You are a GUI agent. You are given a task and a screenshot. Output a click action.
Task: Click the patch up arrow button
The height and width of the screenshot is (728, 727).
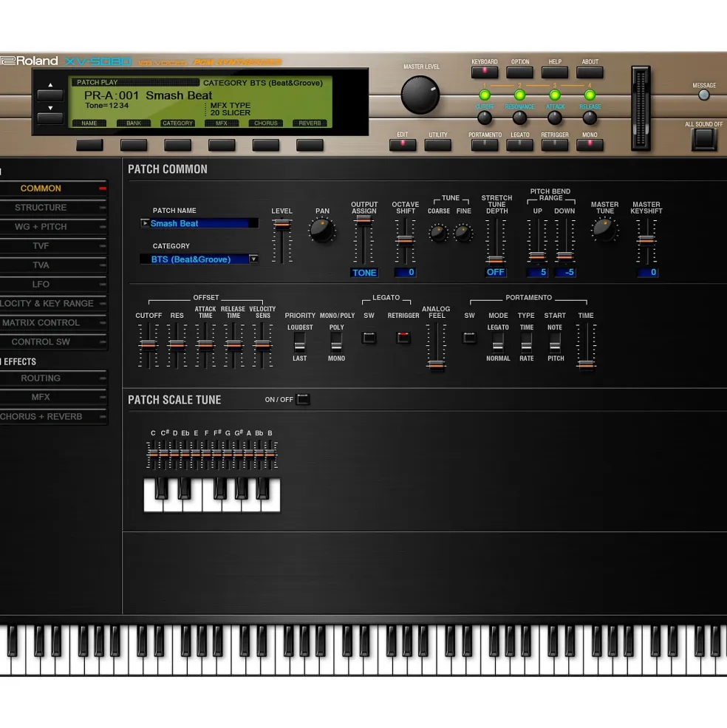[50, 95]
